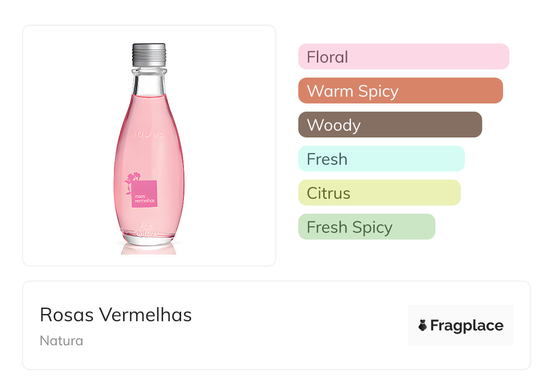This screenshot has height=392, width=553.
Task: Select the Floral accord bar
Action: coord(404,57)
